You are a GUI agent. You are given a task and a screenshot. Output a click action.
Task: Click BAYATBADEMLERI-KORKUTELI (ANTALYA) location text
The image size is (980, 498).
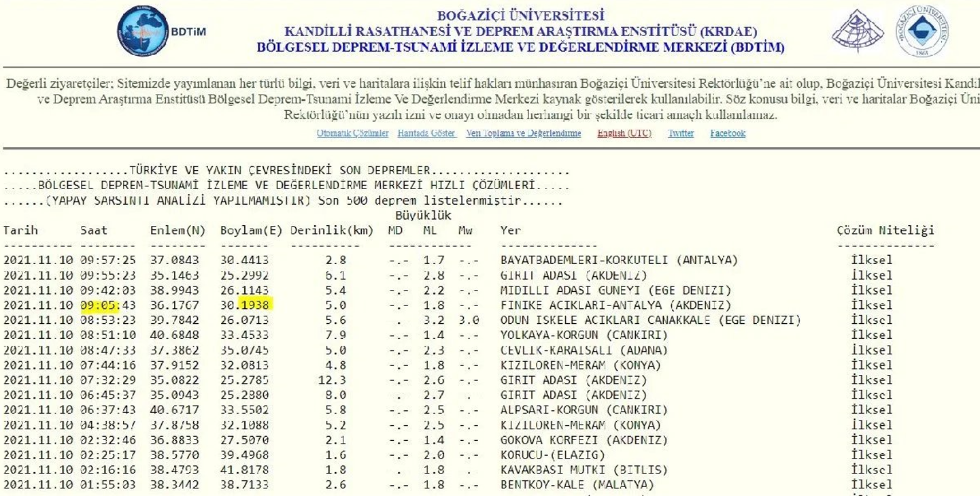point(619,260)
